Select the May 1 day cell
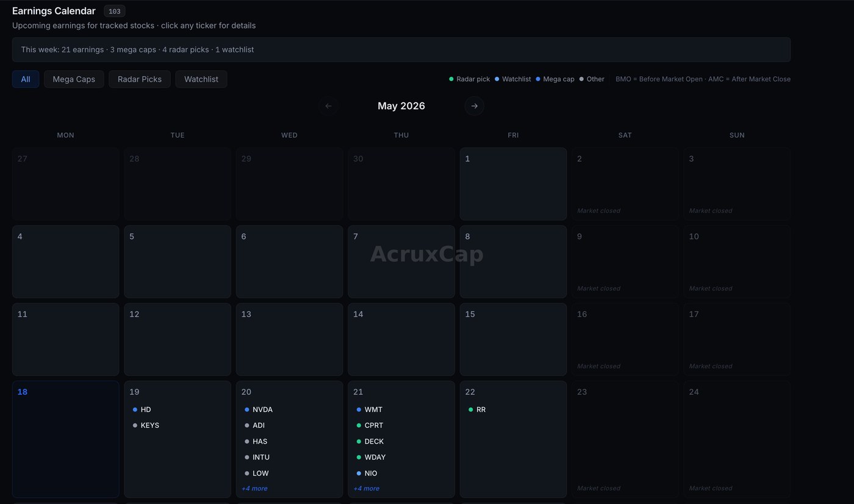The image size is (854, 504). 513,184
